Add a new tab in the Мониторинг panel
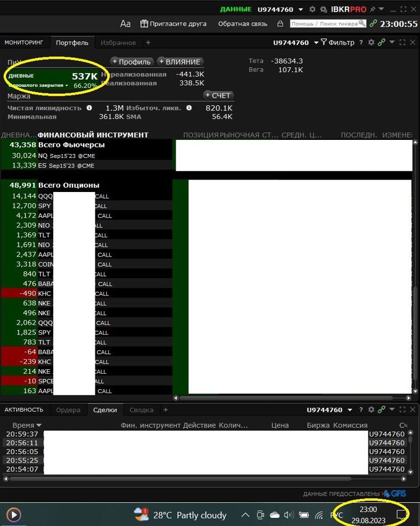Image resolution: width=420 pixels, height=526 pixels. pos(148,43)
